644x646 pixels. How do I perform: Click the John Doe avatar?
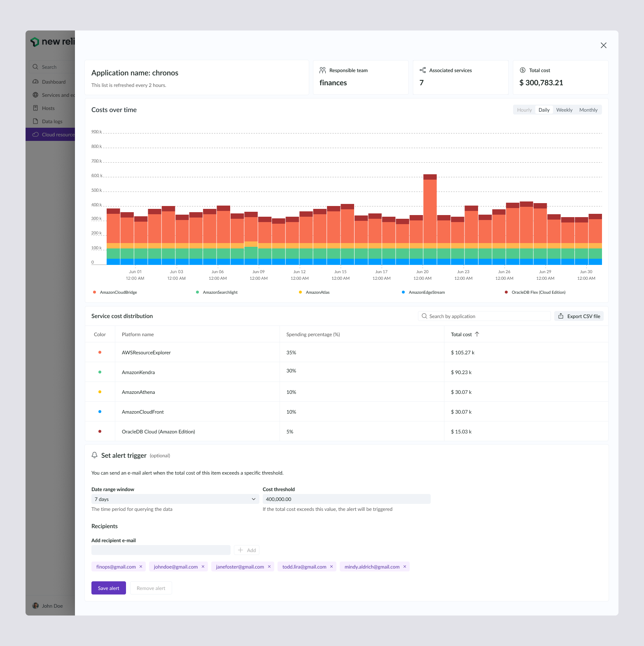click(35, 606)
